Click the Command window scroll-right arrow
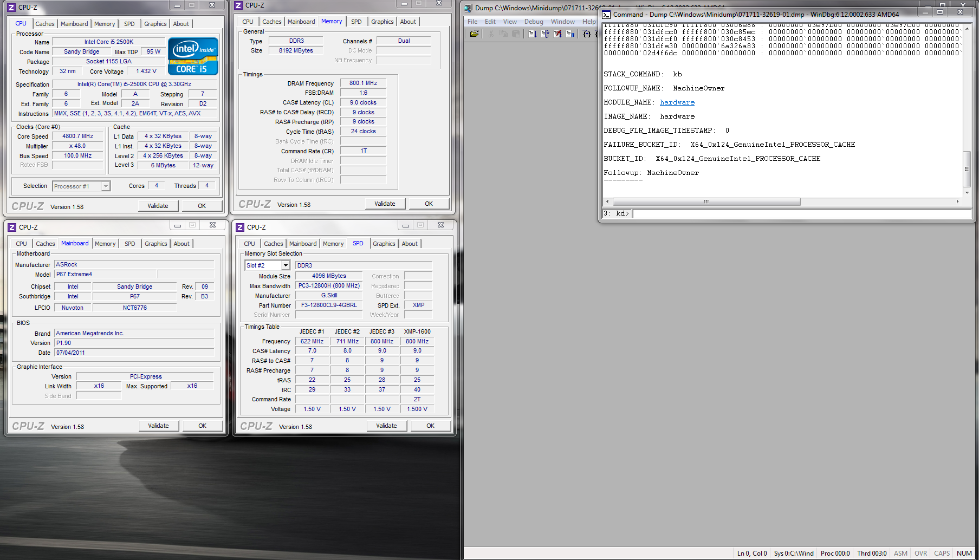 click(957, 201)
